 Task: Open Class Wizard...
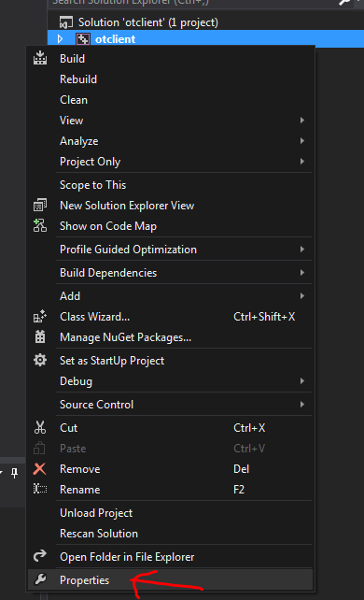coord(171,317)
